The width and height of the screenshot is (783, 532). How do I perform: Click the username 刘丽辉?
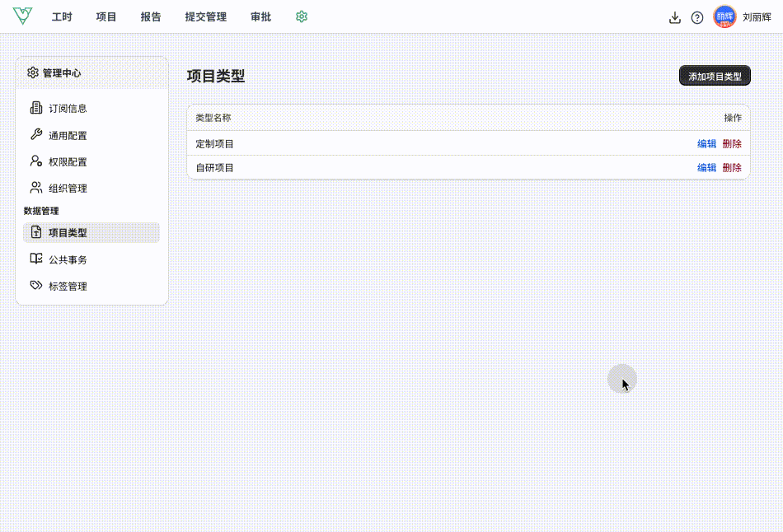(x=757, y=17)
